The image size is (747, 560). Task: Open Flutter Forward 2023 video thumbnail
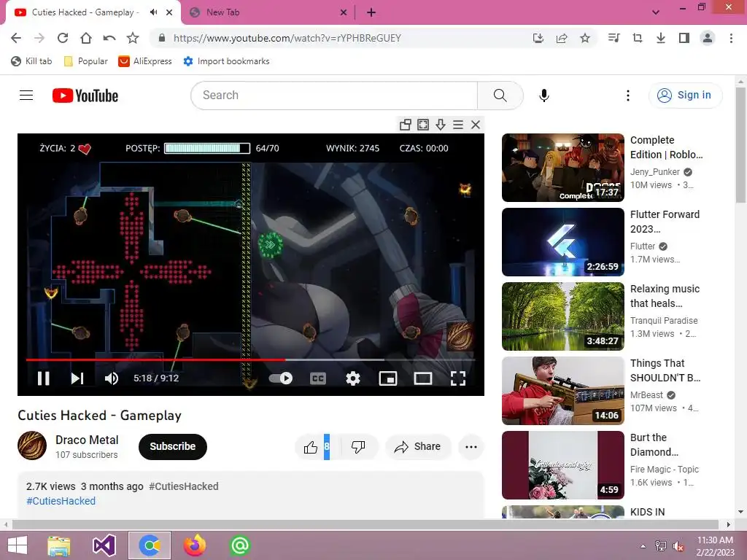pyautogui.click(x=563, y=242)
